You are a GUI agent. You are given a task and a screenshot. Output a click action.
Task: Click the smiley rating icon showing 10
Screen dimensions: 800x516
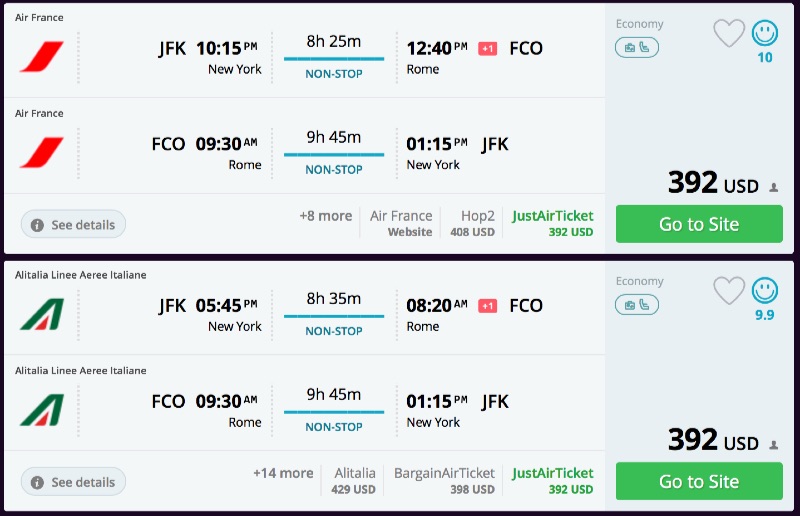(765, 33)
